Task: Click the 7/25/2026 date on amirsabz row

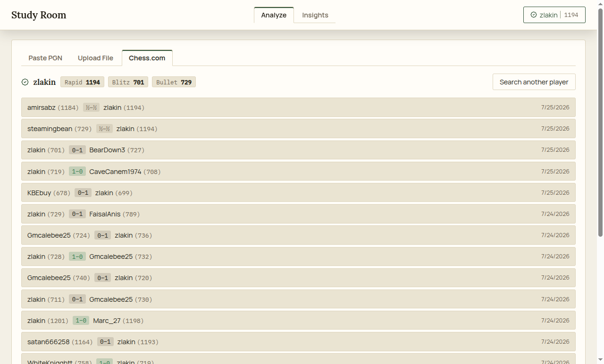Action: pos(555,108)
